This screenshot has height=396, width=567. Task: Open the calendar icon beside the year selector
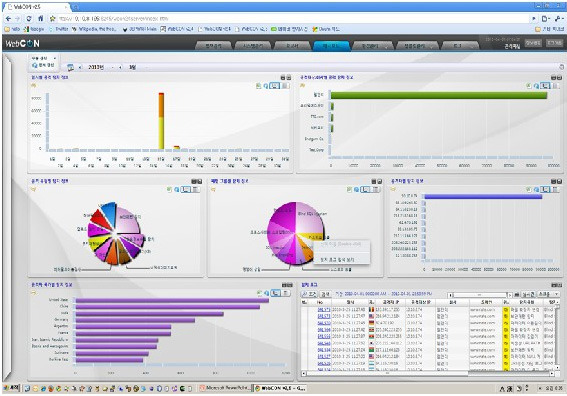click(71, 67)
